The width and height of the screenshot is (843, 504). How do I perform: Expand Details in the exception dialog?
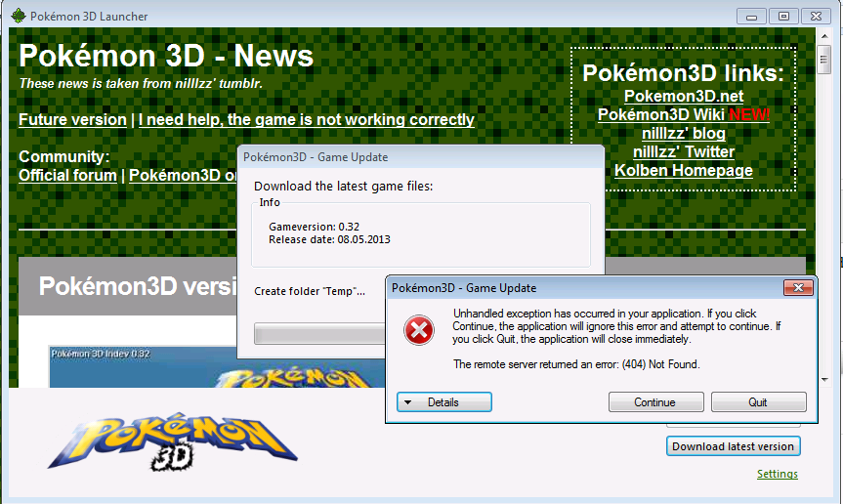point(444,401)
